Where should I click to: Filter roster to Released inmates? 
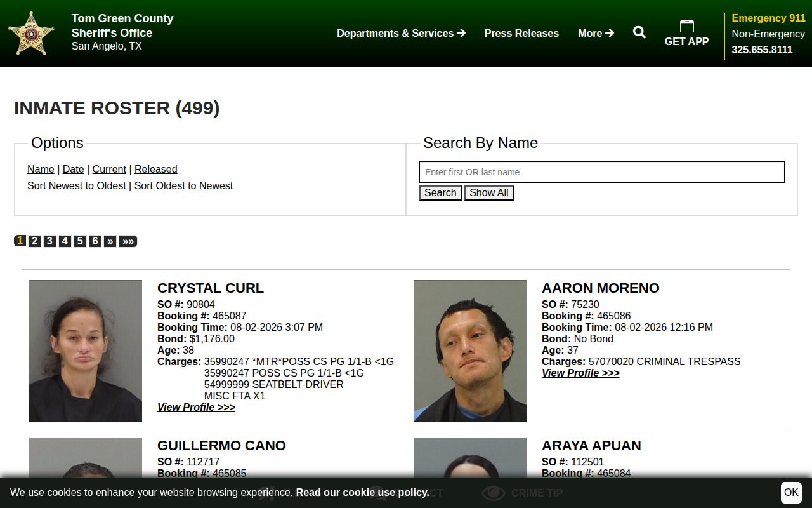(x=155, y=169)
